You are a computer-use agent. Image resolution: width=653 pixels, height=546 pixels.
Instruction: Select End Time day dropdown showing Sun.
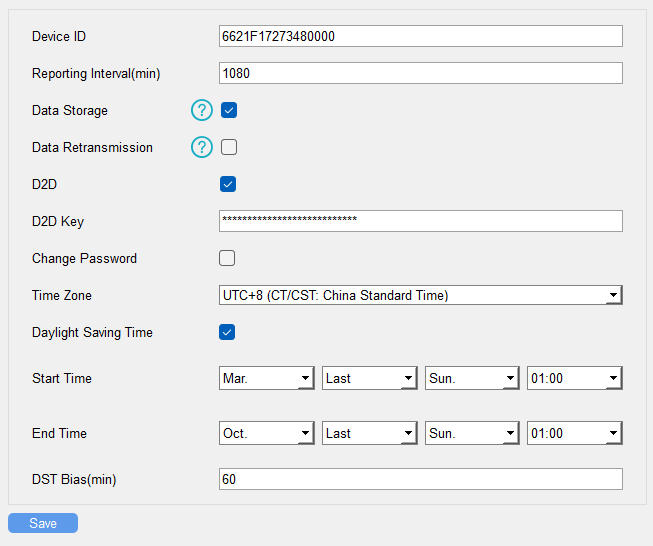[472, 434]
